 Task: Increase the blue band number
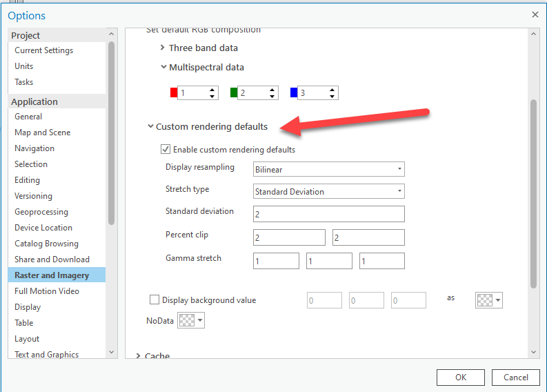332,90
